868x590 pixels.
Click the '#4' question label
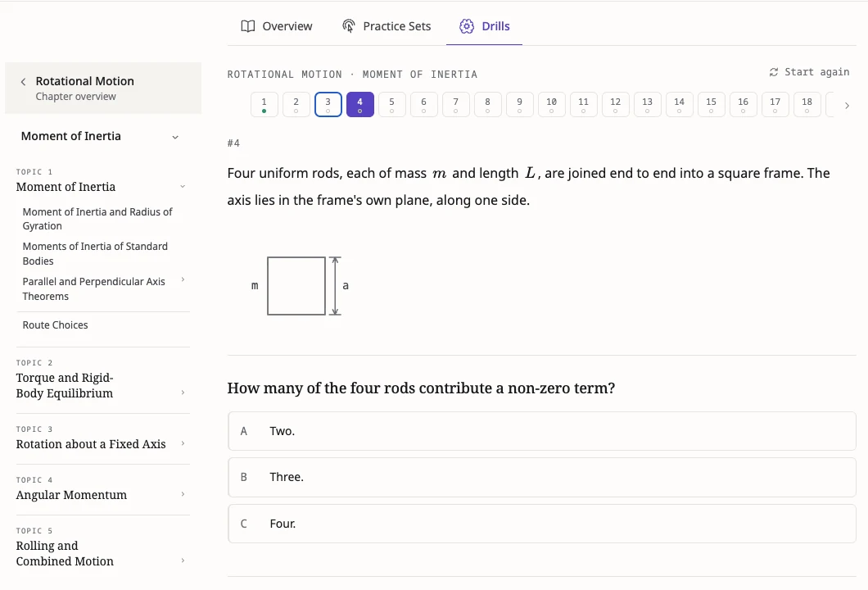(x=233, y=143)
